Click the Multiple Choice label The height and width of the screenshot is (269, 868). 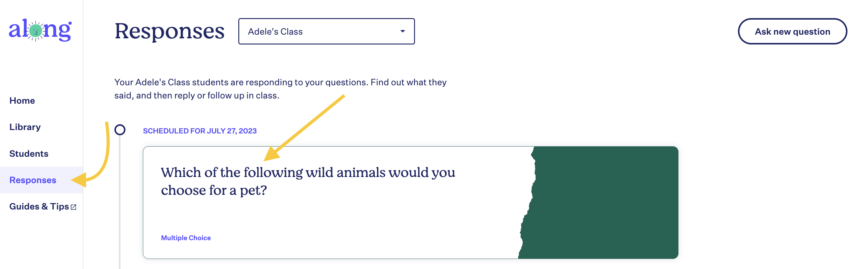[186, 238]
